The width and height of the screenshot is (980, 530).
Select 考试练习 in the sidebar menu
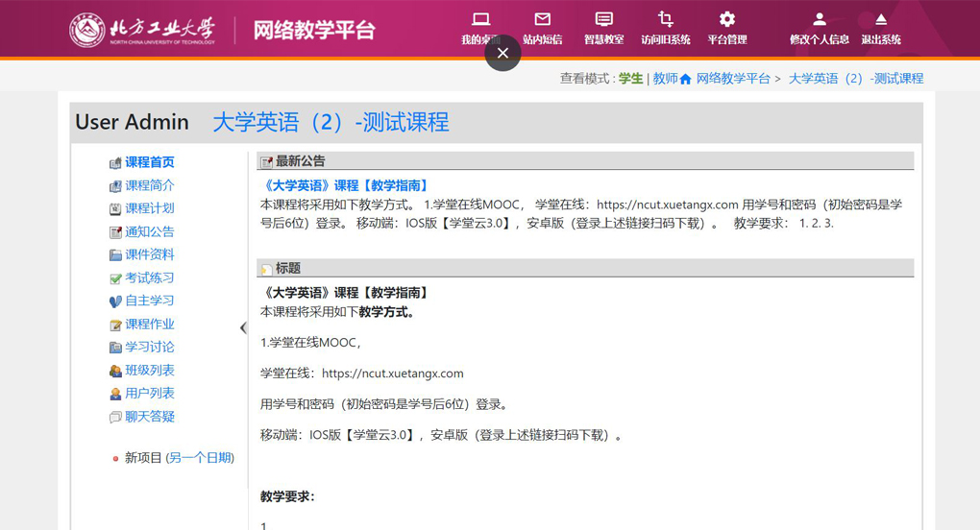coord(149,277)
